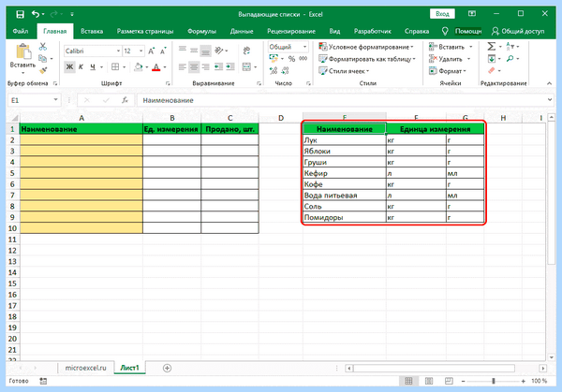Toggle italic formatting К
Image resolution: width=562 pixels, height=392 pixels.
81,67
